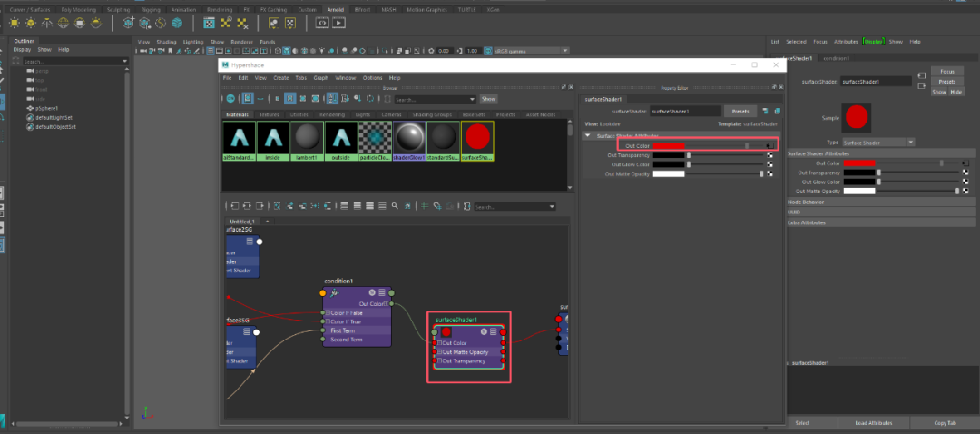The height and width of the screenshot is (434, 980).
Task: Click the red Out Color swatch in Property Editor
Action: tap(669, 145)
